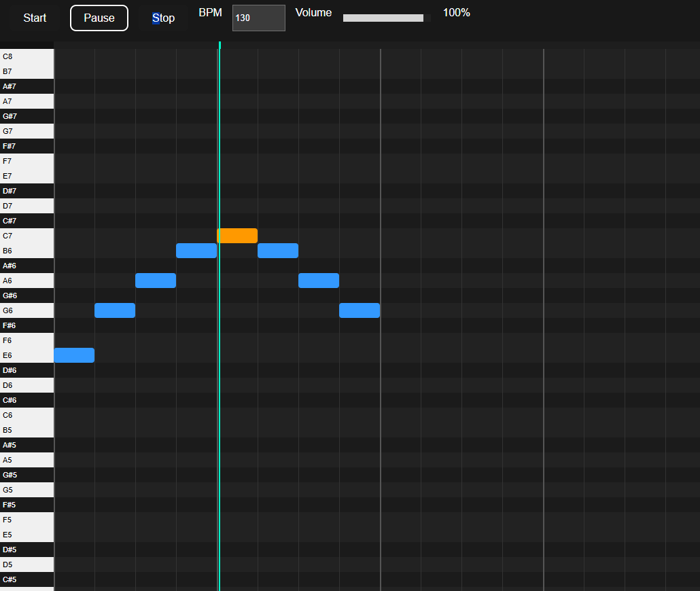
Task: Stop the sequencer playback
Action: [163, 18]
